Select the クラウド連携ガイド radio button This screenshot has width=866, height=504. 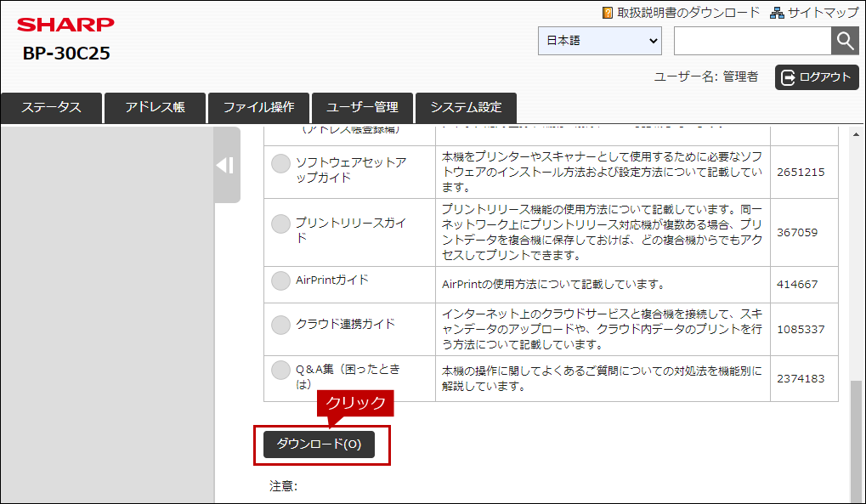[280, 325]
